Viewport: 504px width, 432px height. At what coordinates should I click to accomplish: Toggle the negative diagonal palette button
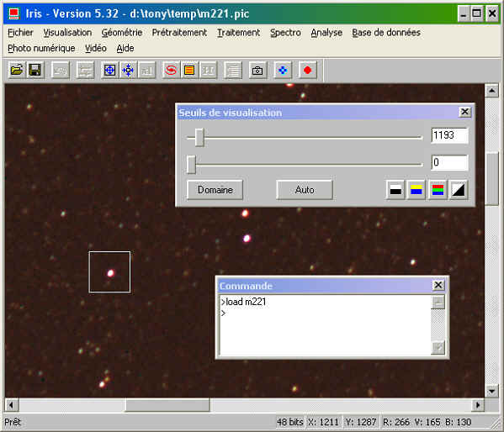click(x=459, y=190)
